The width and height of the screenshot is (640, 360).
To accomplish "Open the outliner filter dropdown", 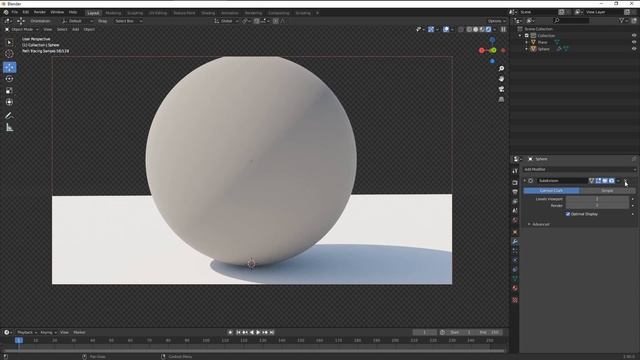I will 623,20.
